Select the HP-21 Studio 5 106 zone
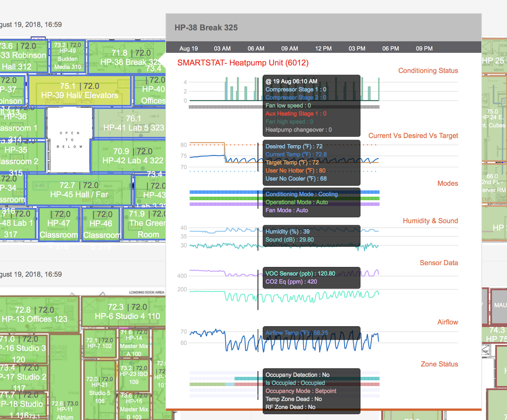This screenshot has width=507, height=420. (100, 389)
